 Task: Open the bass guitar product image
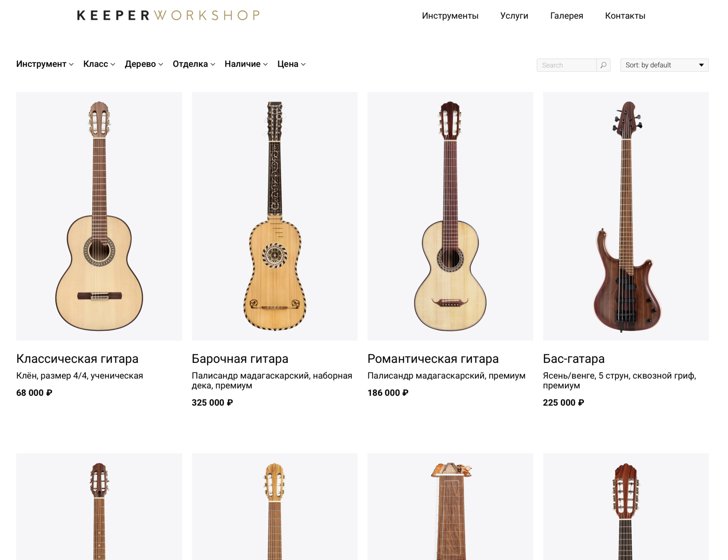626,216
